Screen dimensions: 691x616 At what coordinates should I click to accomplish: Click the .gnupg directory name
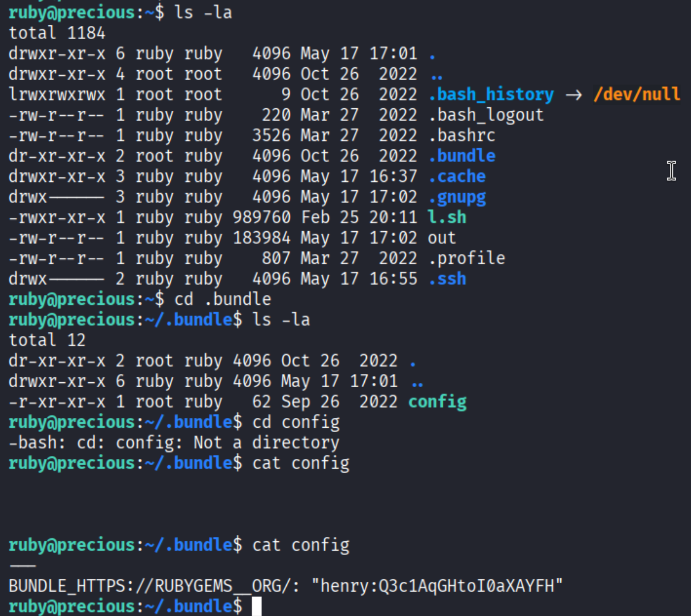click(x=457, y=198)
